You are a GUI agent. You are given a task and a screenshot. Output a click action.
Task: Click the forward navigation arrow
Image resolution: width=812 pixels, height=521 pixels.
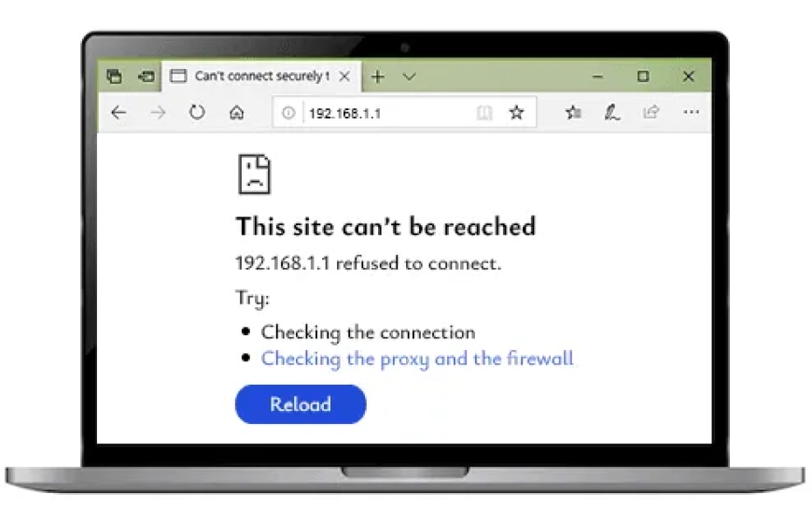click(x=158, y=112)
